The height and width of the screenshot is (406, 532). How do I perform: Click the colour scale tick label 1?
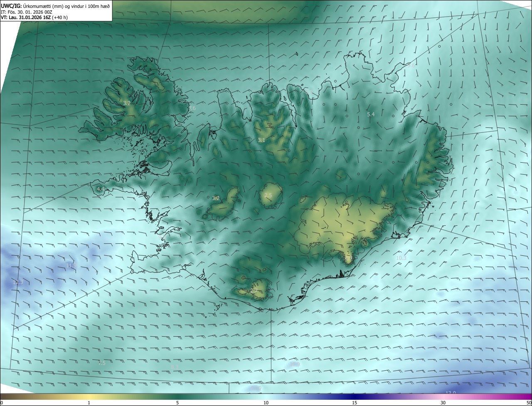89,403
